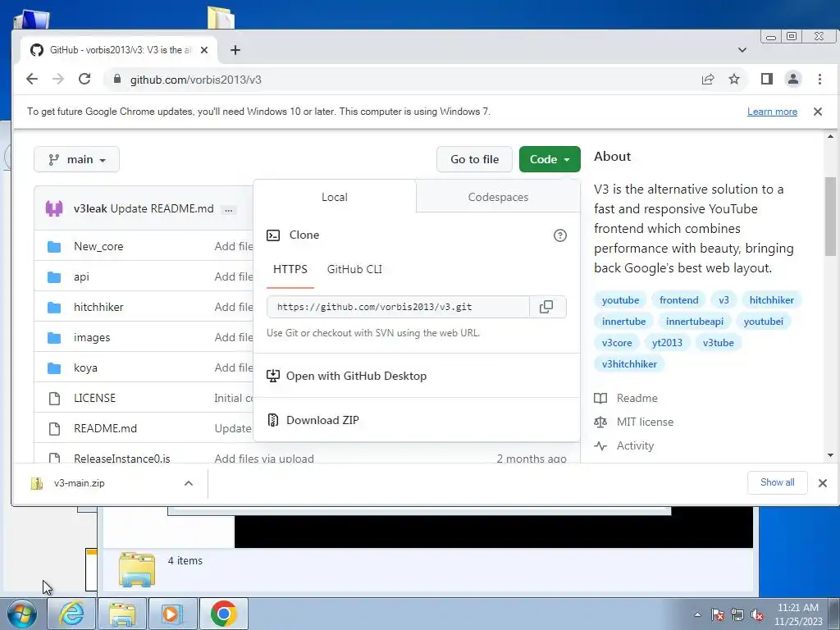Click Show all downloads button
The width and height of the screenshot is (840, 630).
pyautogui.click(x=778, y=482)
